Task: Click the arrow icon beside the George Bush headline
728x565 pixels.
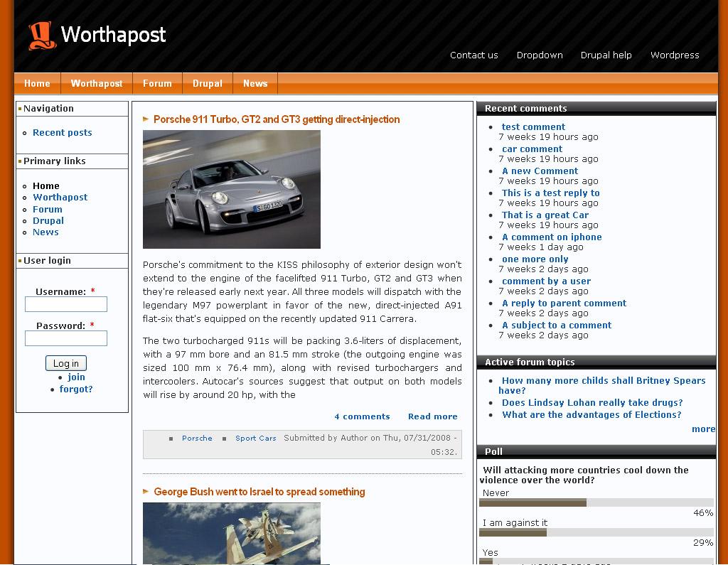Action: [145, 491]
